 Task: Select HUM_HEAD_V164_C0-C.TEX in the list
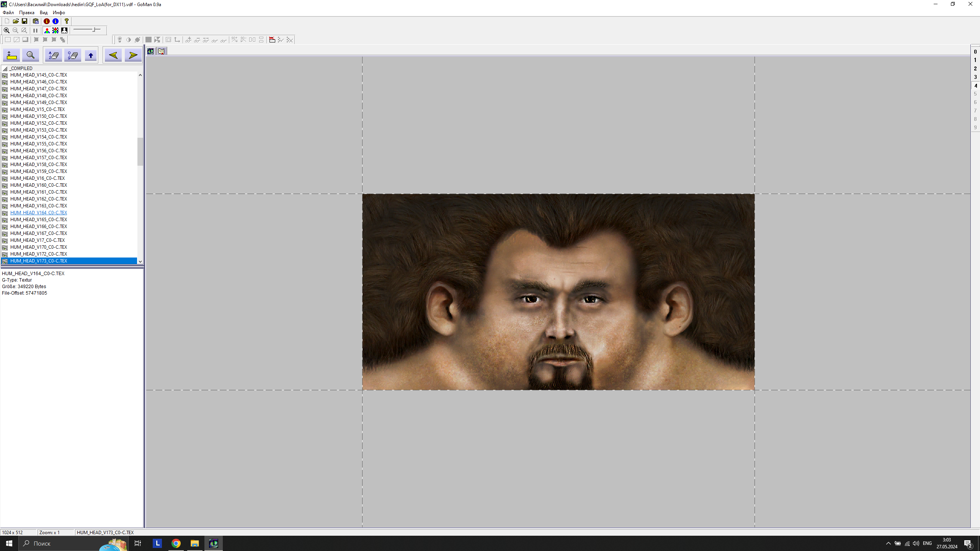39,213
